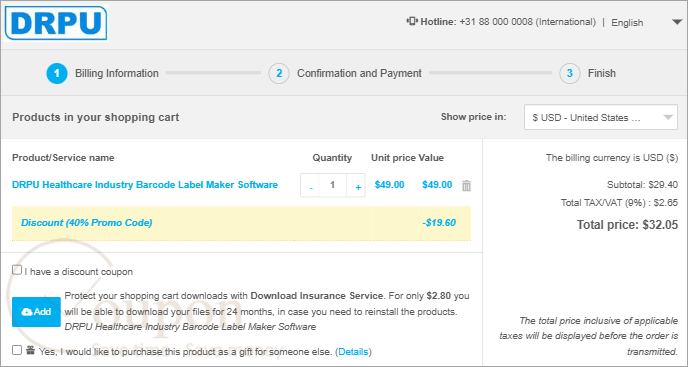The width and height of the screenshot is (688, 367).
Task: Open the Details link for gift purchase
Action: pos(353,352)
